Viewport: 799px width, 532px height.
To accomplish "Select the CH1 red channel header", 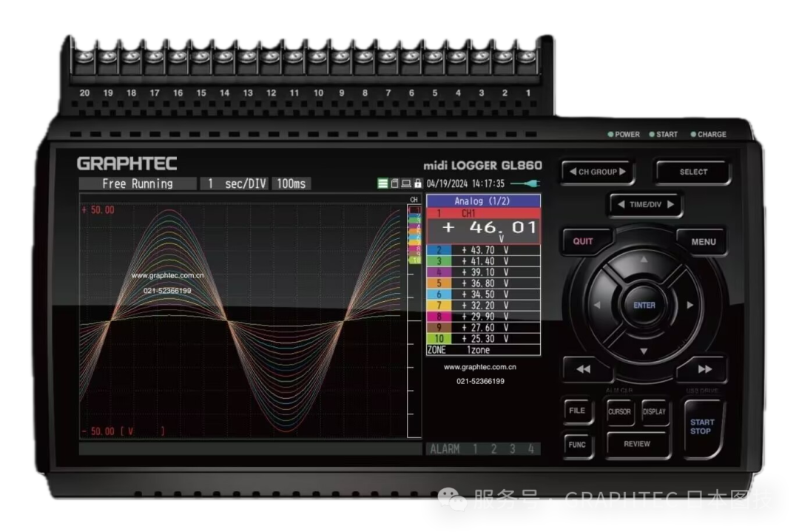I will 483,213.
